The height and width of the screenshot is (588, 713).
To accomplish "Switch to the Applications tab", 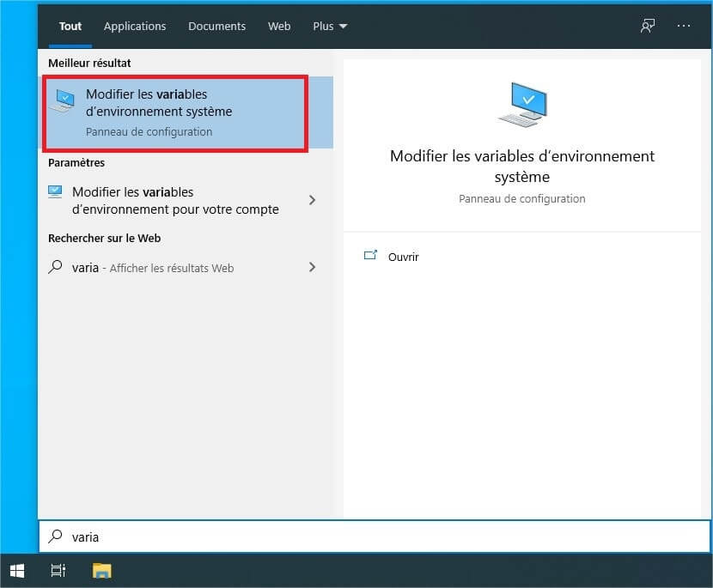I will (x=135, y=26).
